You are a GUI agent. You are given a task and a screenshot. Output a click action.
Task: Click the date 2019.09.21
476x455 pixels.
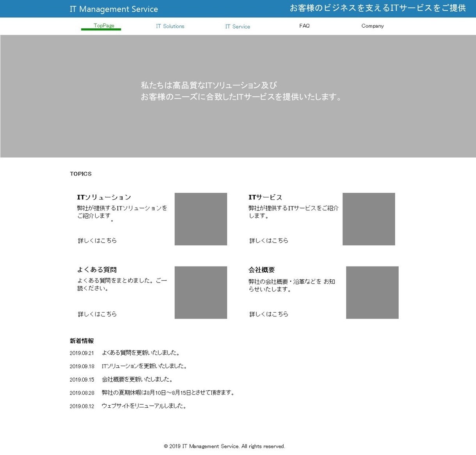click(x=82, y=353)
